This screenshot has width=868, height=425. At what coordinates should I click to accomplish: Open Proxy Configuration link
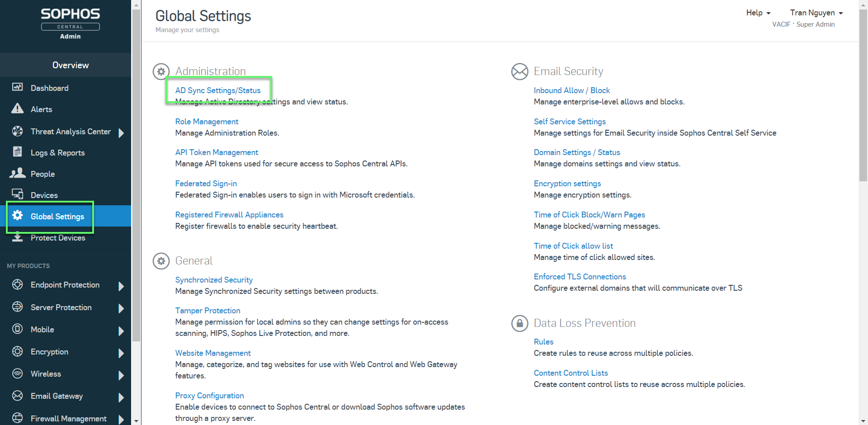tap(210, 396)
